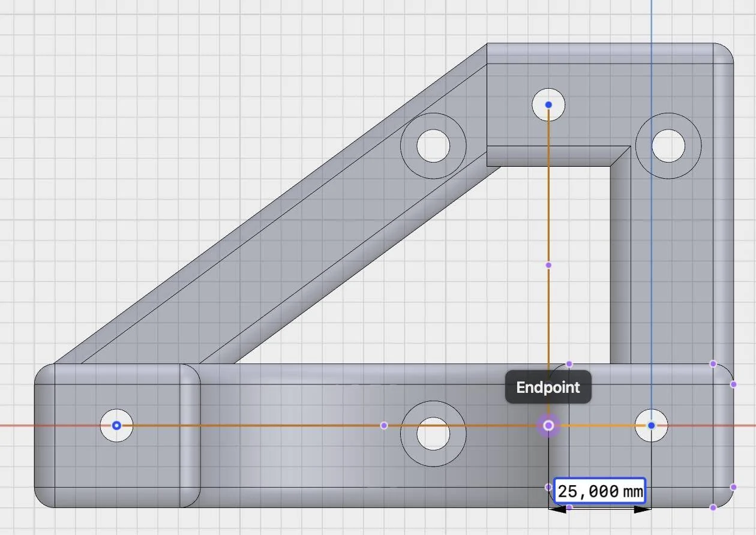Screen dimensions: 756x535
Task: Select the counterbored hole in the upper-right corner
Action: [668, 146]
